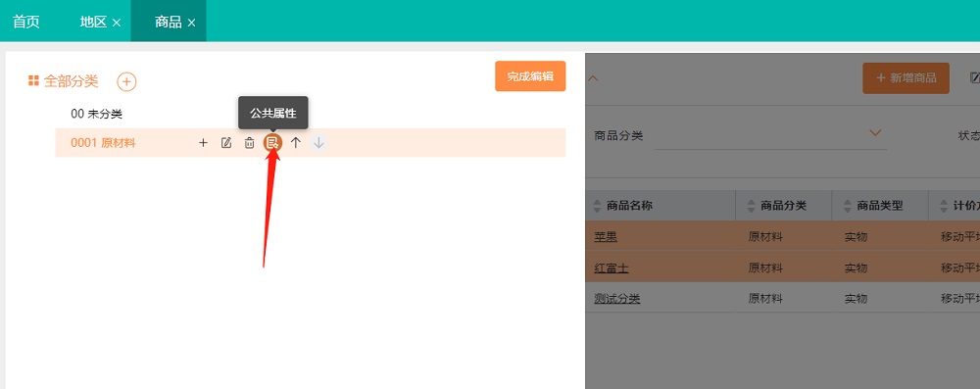
Task: Select the 商品 tab
Action: [x=169, y=22]
